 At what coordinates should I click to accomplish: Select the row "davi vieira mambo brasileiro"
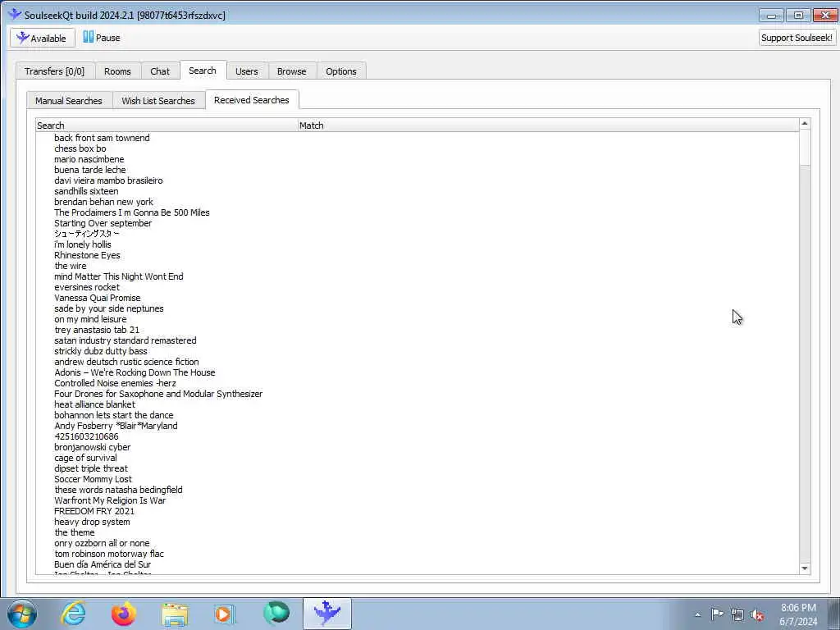click(x=108, y=180)
